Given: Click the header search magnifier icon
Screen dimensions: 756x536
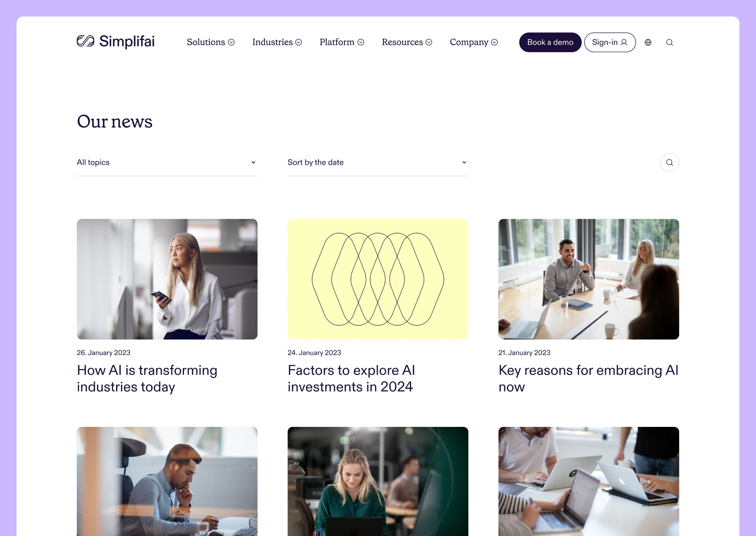Looking at the screenshot, I should pos(669,42).
